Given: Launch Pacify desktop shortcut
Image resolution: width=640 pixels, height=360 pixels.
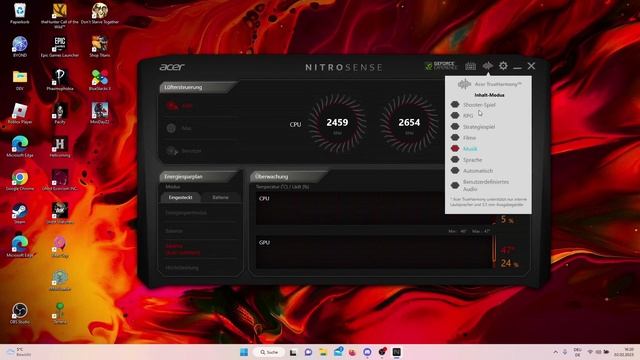Looking at the screenshot, I should [x=60, y=113].
